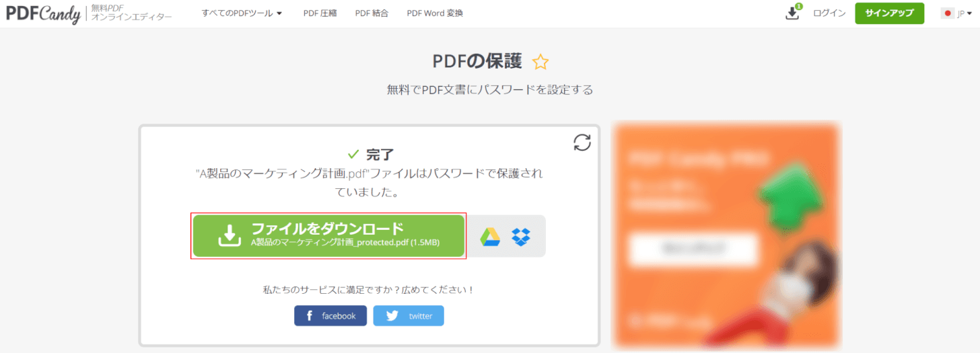Click the white button in the ad banner
This screenshot has width=980, height=353.
pyautogui.click(x=693, y=249)
